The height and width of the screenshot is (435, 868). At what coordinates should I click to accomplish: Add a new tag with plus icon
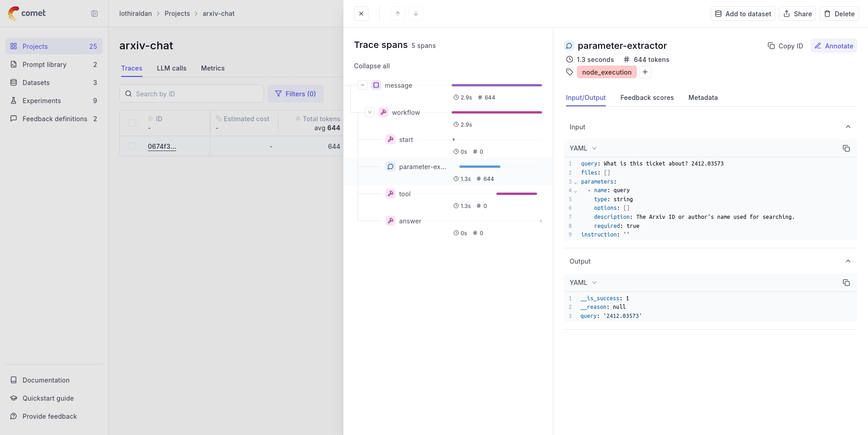(645, 72)
